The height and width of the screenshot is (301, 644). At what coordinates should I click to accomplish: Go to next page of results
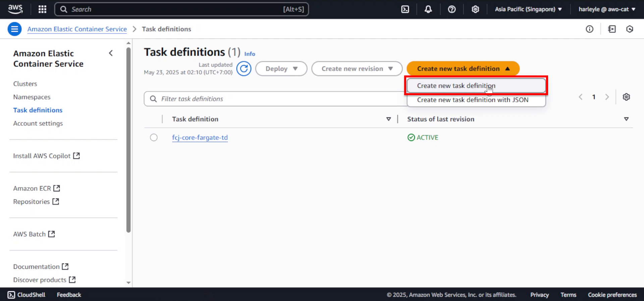pos(607,97)
